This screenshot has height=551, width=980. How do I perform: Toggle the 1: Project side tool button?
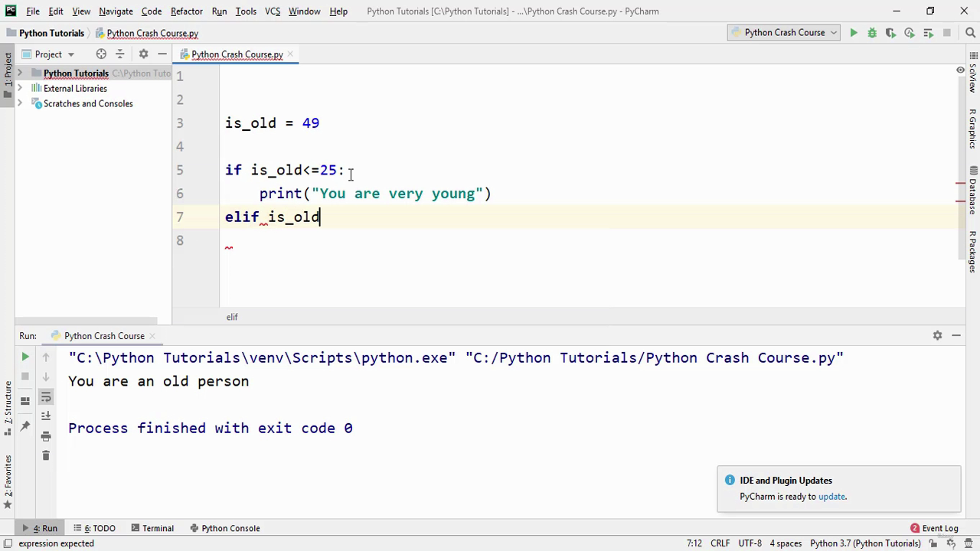point(8,73)
